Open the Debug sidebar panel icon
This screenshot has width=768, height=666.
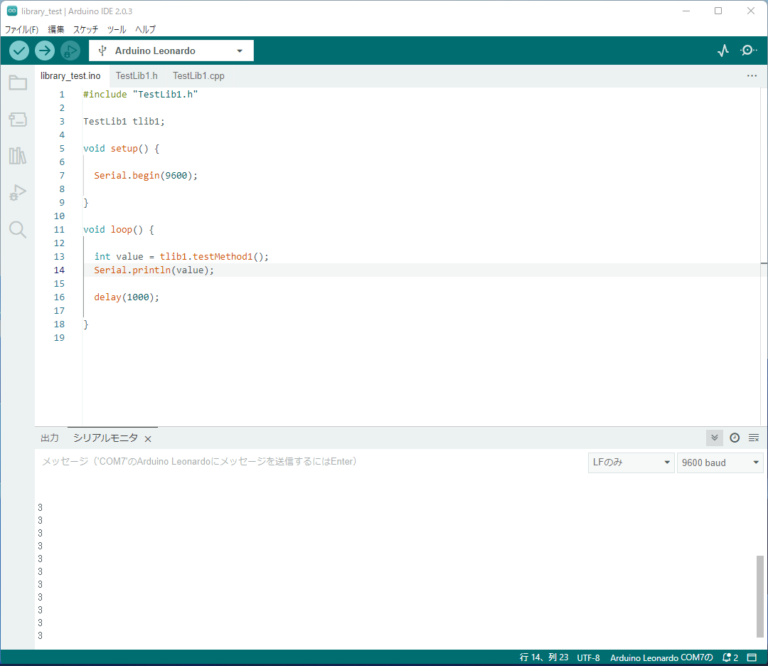coord(17,192)
